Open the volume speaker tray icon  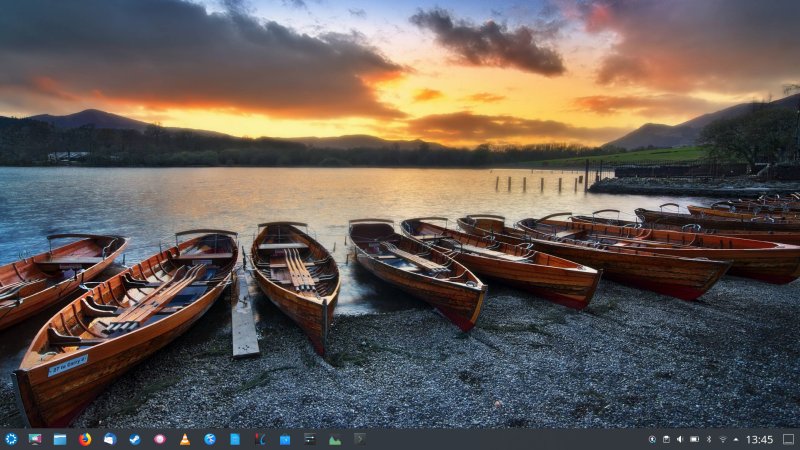point(680,439)
